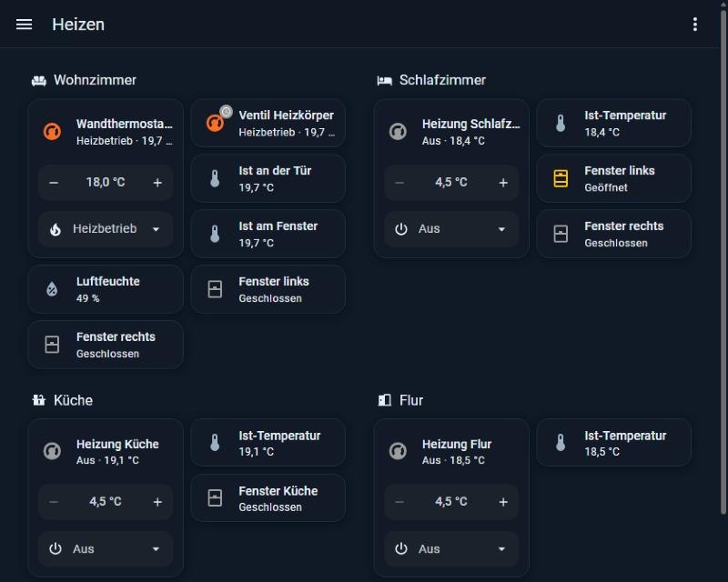Click the Schlafzimmer section heading

(442, 80)
